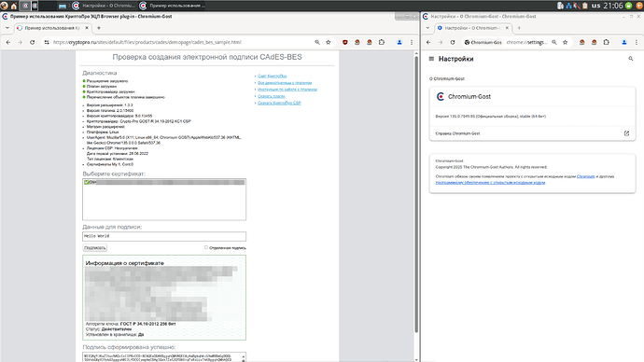Open three-dot menu in settings window
This screenshot has width=644, height=362.
[x=637, y=42]
